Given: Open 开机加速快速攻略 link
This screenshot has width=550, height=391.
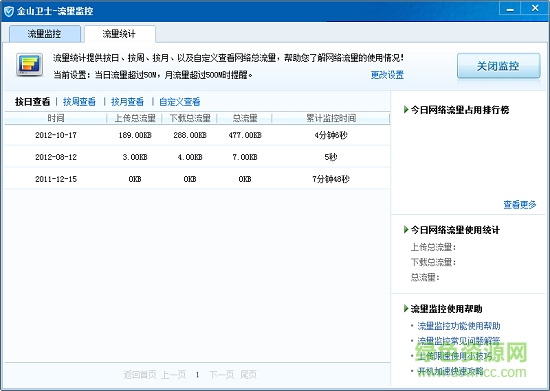Looking at the screenshot, I should point(451,371).
